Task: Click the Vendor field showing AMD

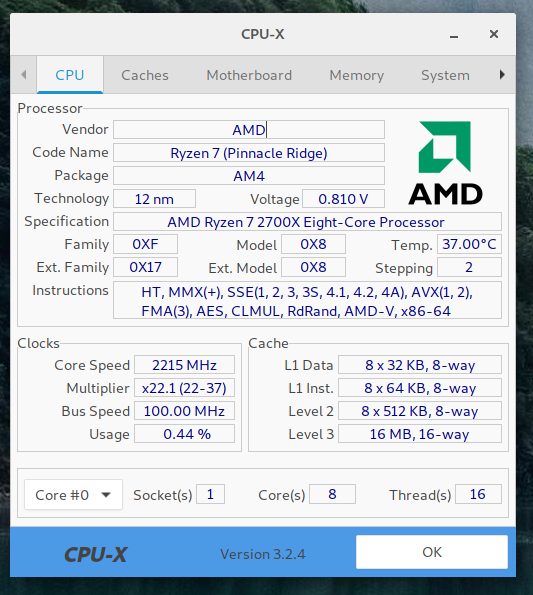Action: tap(249, 130)
